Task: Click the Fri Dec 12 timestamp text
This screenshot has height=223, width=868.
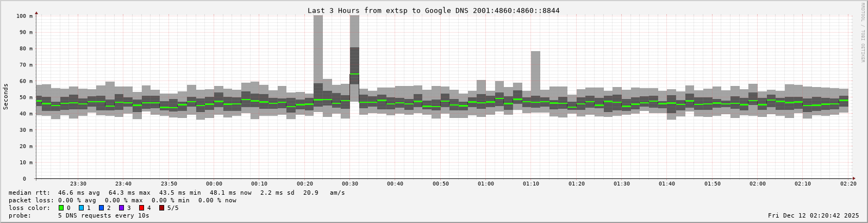Action: pos(813,215)
